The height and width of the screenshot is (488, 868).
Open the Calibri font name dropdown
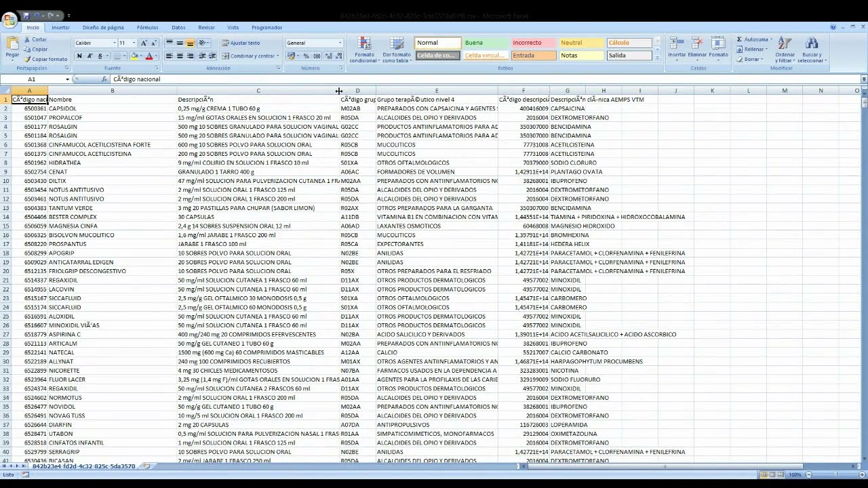point(113,43)
